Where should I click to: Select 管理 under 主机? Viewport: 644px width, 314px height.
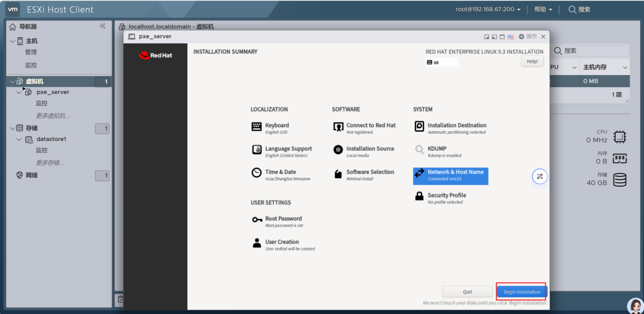coord(31,52)
